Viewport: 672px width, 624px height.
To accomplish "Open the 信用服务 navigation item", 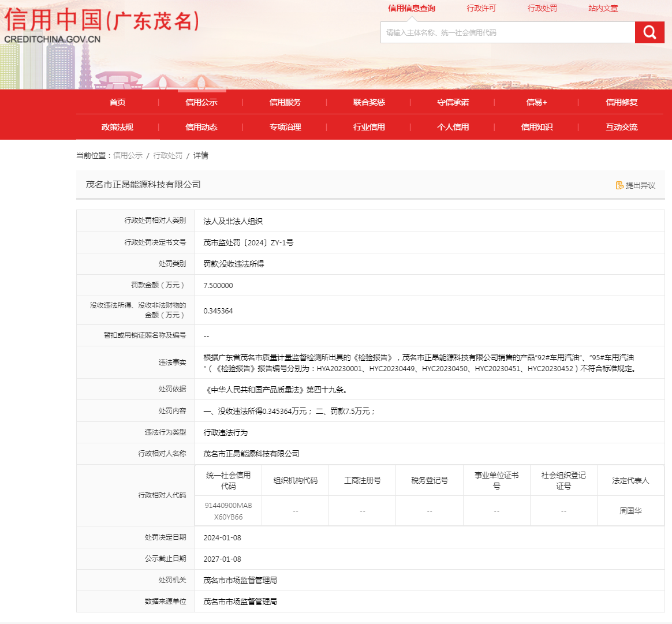I will point(285,102).
